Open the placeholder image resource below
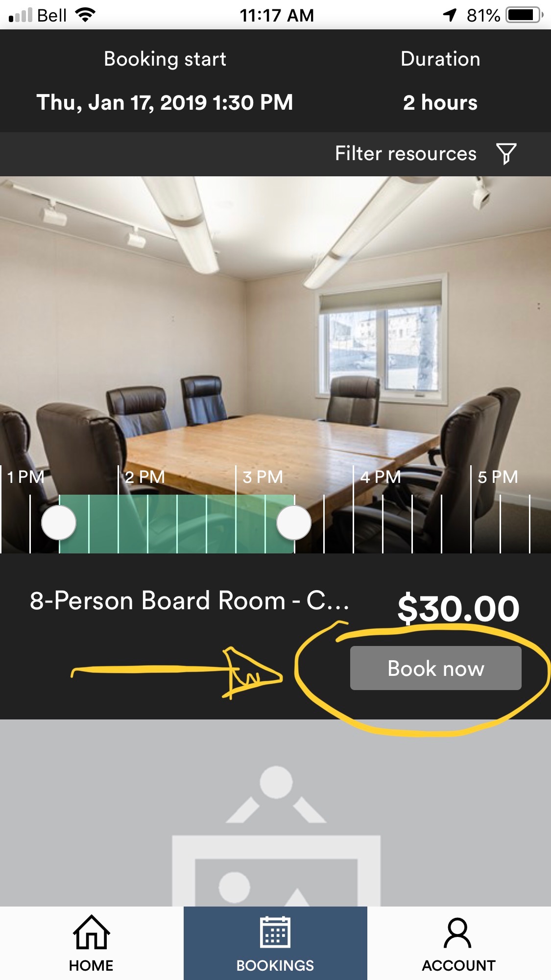 click(275, 813)
